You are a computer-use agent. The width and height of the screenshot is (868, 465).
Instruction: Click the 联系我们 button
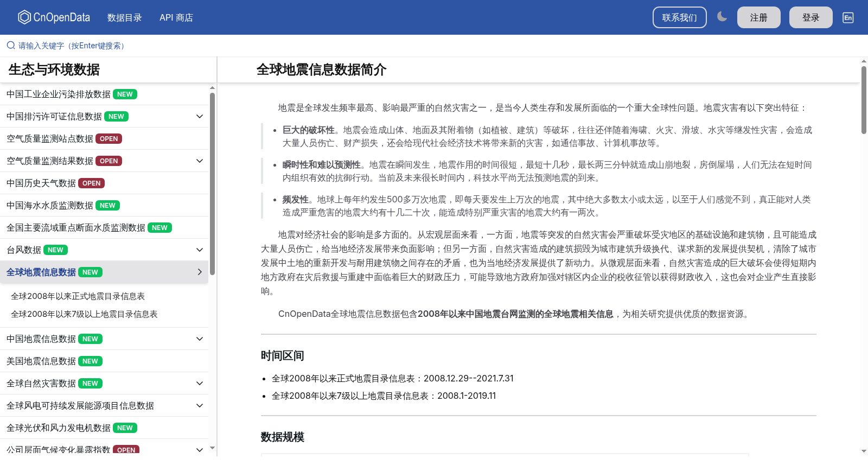coord(679,17)
